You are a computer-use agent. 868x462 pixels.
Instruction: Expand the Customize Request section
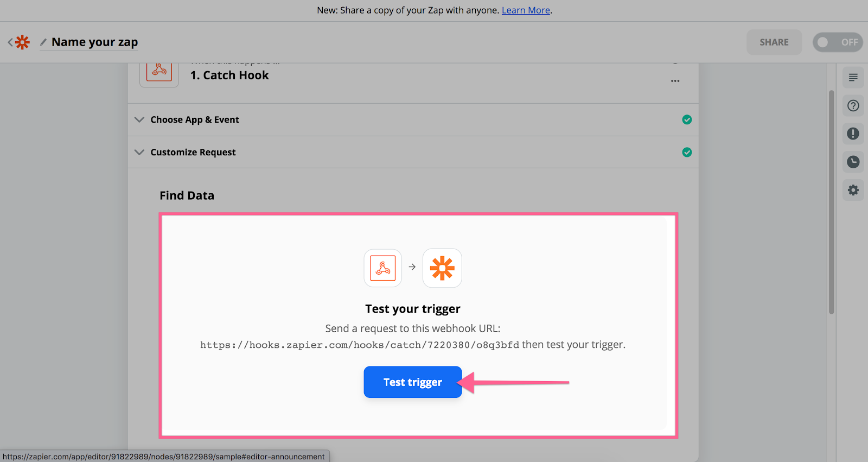click(413, 152)
